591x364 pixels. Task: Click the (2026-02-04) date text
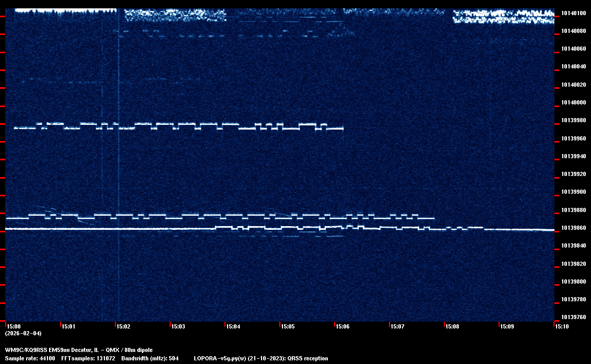[23, 333]
